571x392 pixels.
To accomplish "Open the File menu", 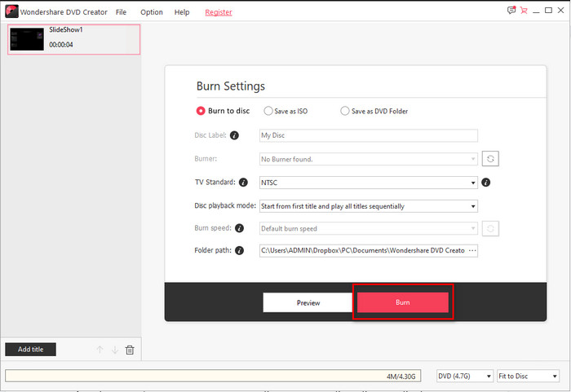I will 121,12.
